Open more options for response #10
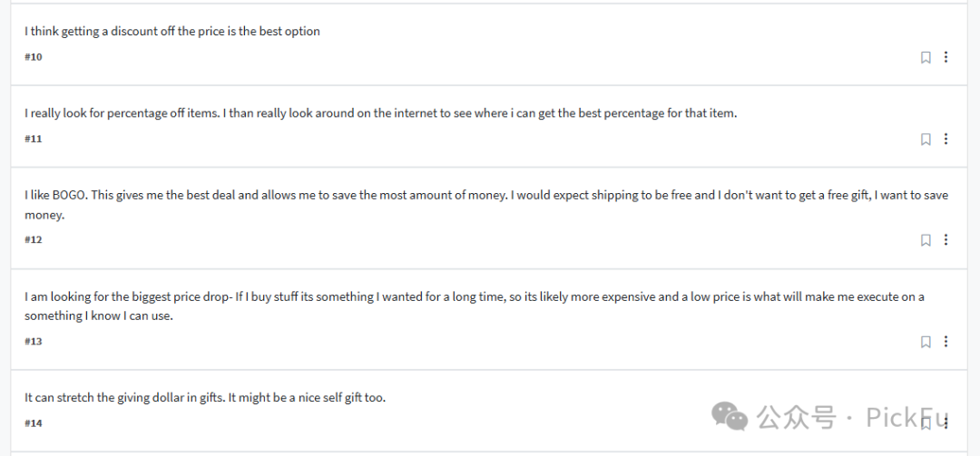 946,57
